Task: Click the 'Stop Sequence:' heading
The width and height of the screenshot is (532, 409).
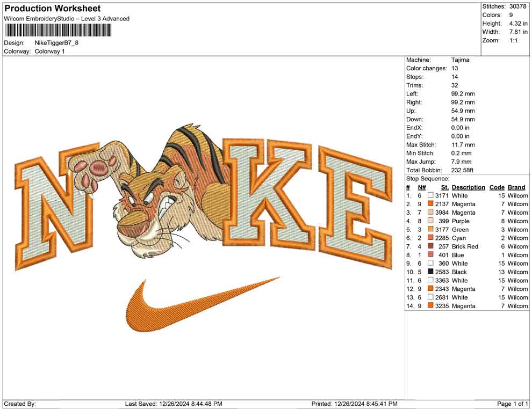Action: (428, 179)
